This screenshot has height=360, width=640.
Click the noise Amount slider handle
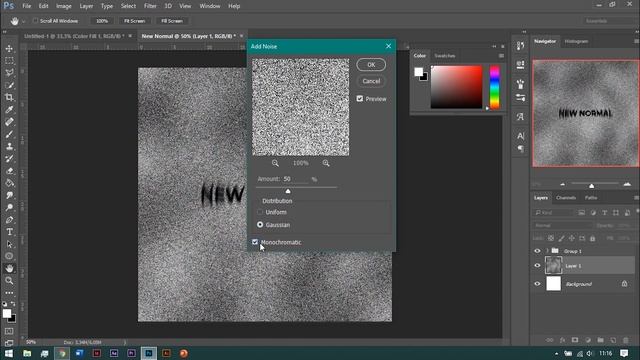(x=288, y=191)
